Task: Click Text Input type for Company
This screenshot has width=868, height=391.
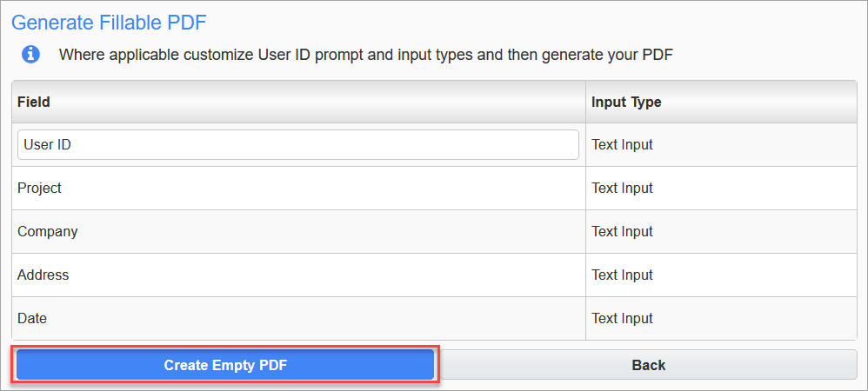Action: 622,232
